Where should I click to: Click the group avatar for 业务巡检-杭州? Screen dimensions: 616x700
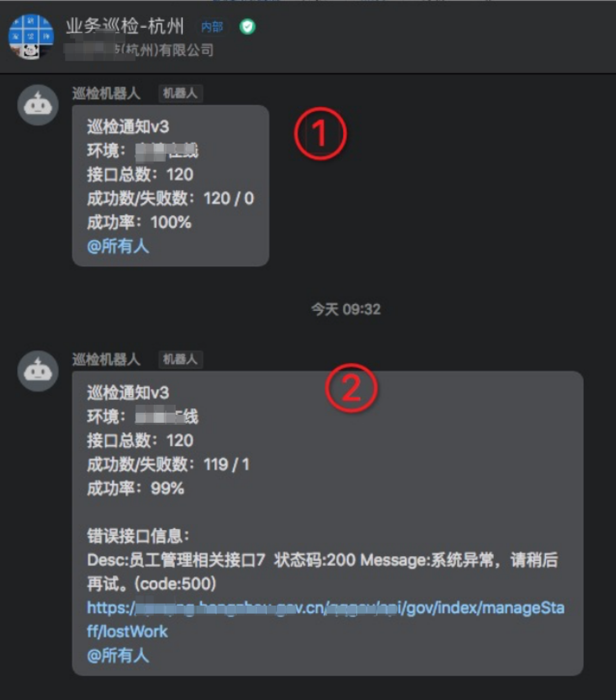point(31,37)
